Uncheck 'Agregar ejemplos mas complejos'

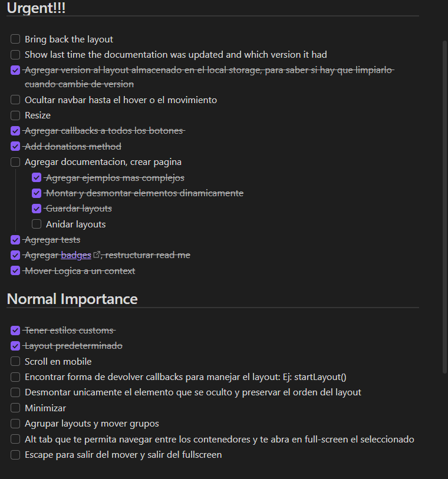(x=36, y=177)
